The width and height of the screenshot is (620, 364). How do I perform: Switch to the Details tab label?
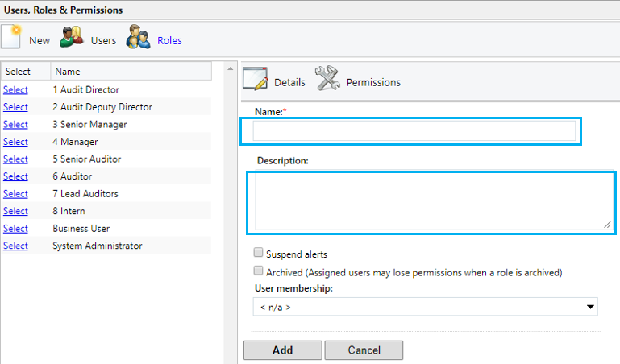click(x=289, y=82)
